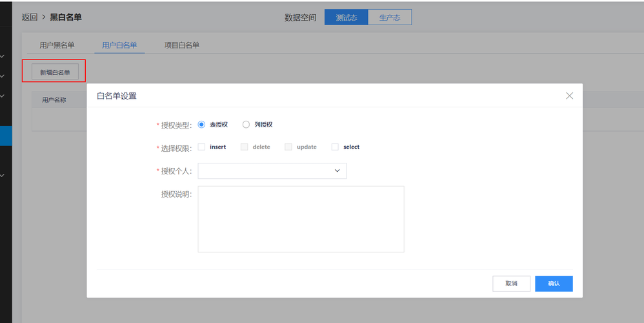644x323 pixels.
Task: Click into the 授权说明 text area
Action: 301,219
